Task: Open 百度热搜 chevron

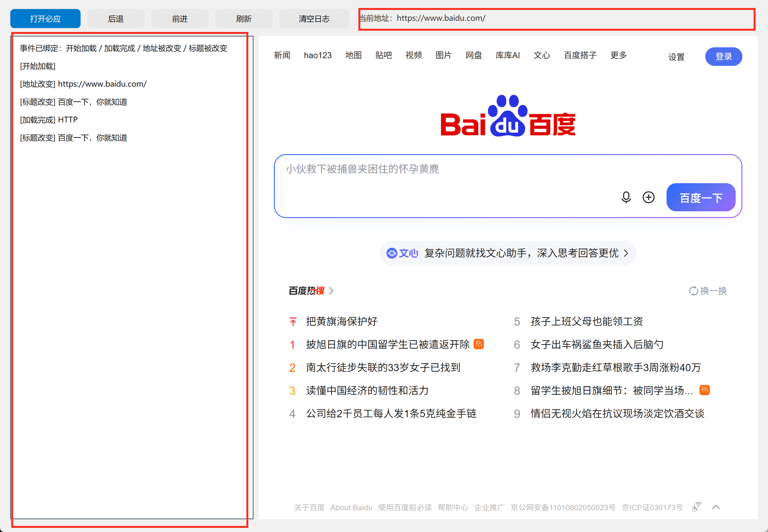Action: [x=331, y=291]
